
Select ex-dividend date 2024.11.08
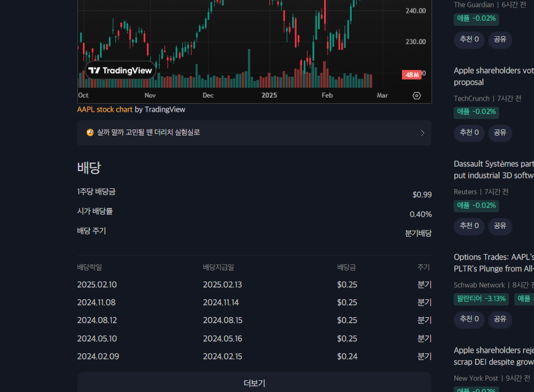[96, 302]
